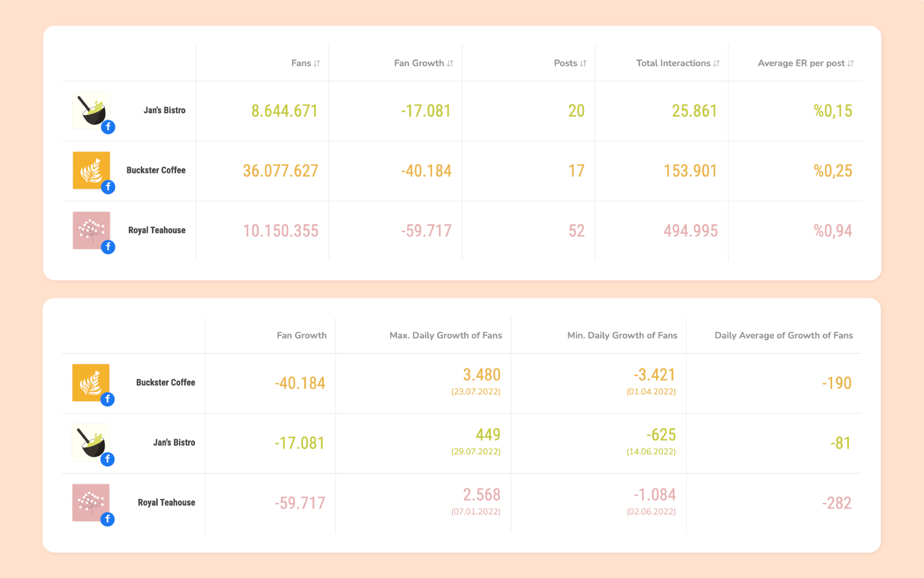The image size is (924, 578).
Task: Click the Buckster Coffee name label
Action: point(155,170)
